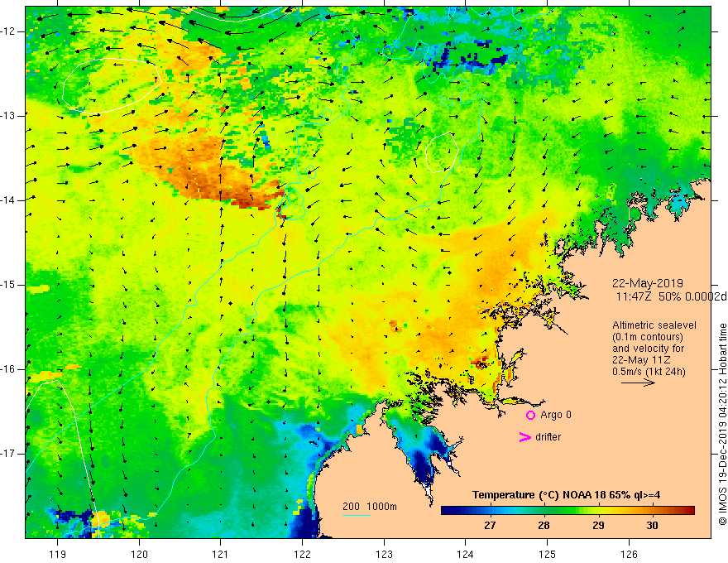Viewport: 728px width, 563px height.
Task: Click the "0.5m/s (1kt 24h)" text
Action: coord(649,372)
